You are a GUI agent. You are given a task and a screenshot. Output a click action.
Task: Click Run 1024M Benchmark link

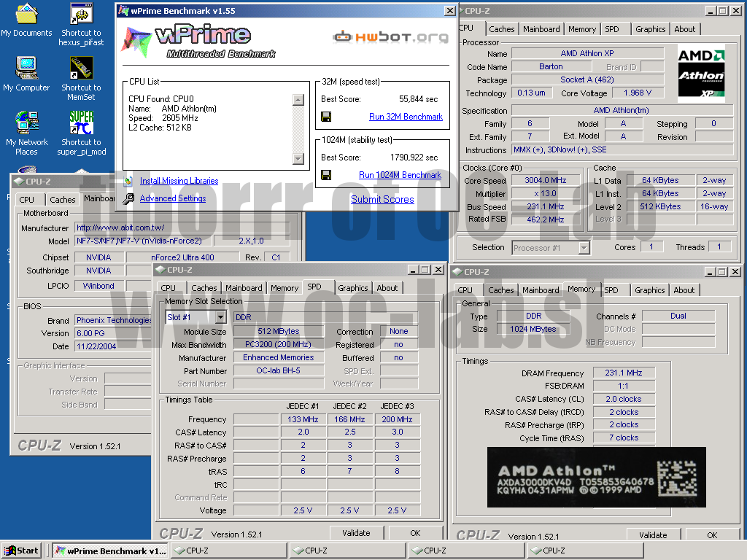(400, 175)
